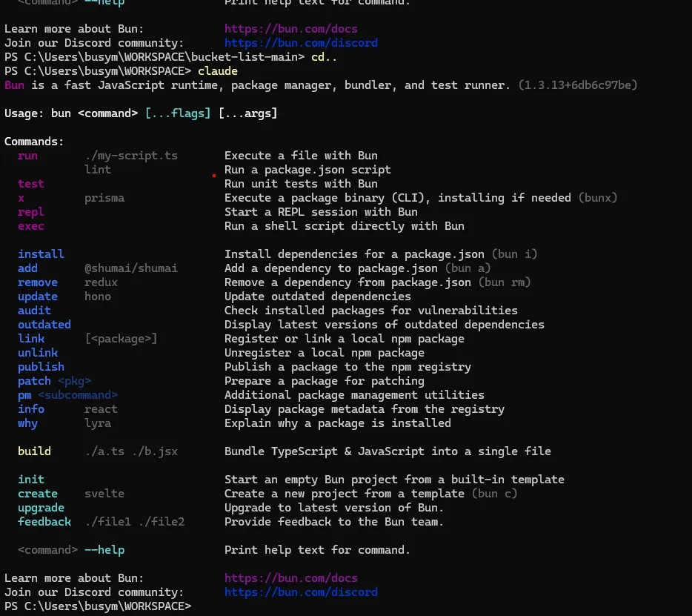Click the 'upgrade' command name

41,509
